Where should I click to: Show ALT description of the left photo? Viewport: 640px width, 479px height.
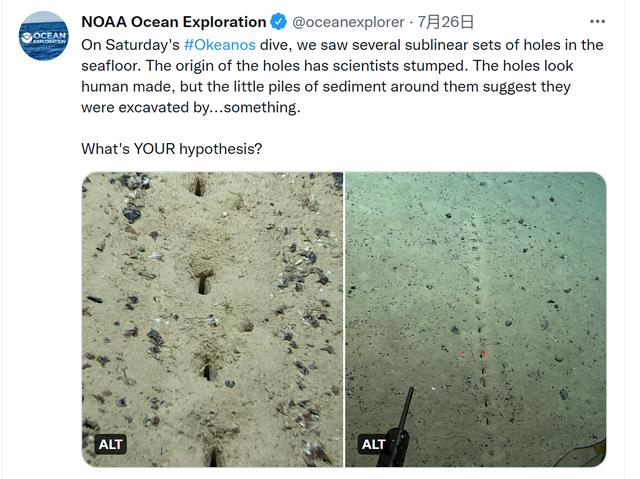pyautogui.click(x=111, y=445)
